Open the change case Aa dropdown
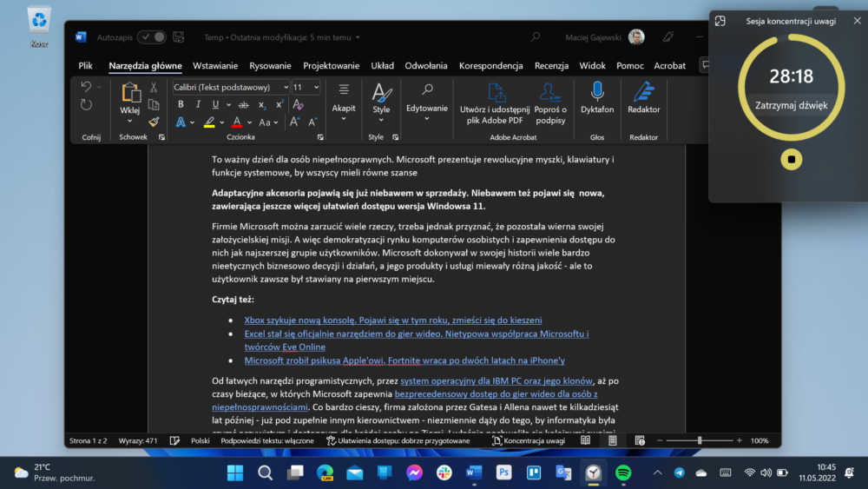 click(268, 122)
